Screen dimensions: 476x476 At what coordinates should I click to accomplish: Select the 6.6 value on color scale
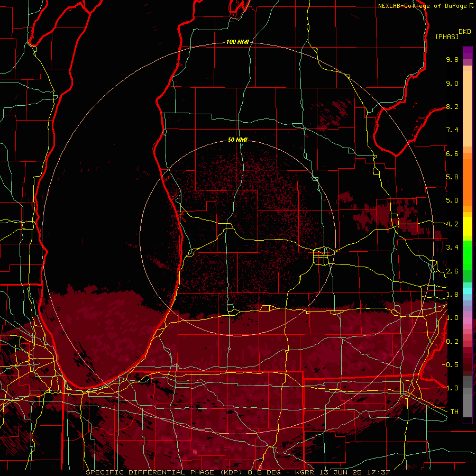(452, 153)
